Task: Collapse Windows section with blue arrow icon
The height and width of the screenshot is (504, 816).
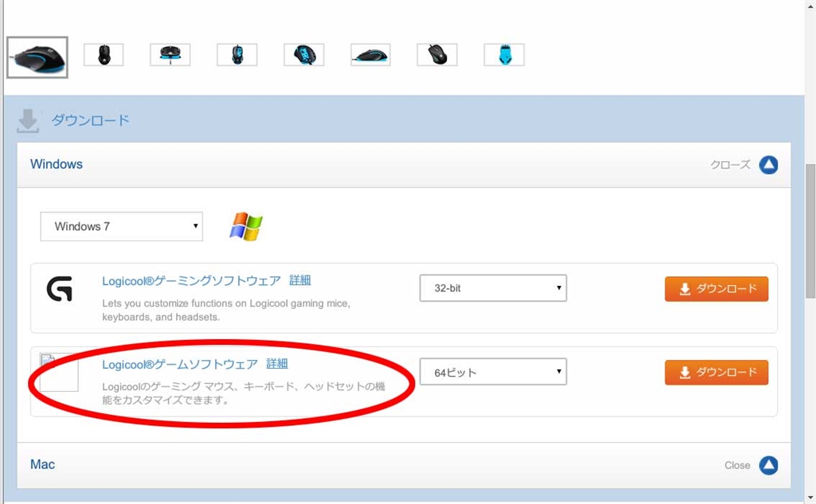Action: (x=768, y=165)
